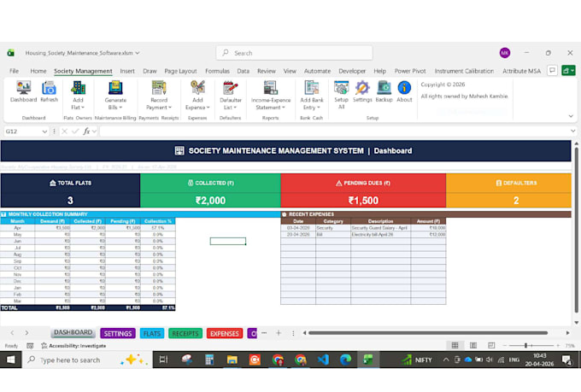
Task: Open Record Payment tool
Action: 159,96
